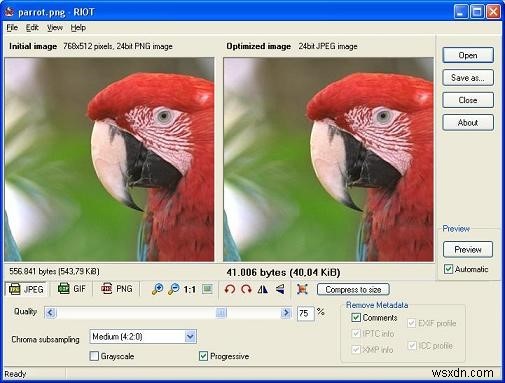
Task: Click the Optimized image label
Action: [259, 46]
